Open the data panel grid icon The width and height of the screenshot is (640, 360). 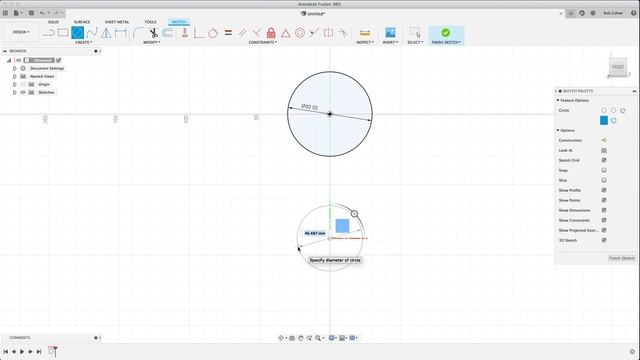tap(5, 13)
